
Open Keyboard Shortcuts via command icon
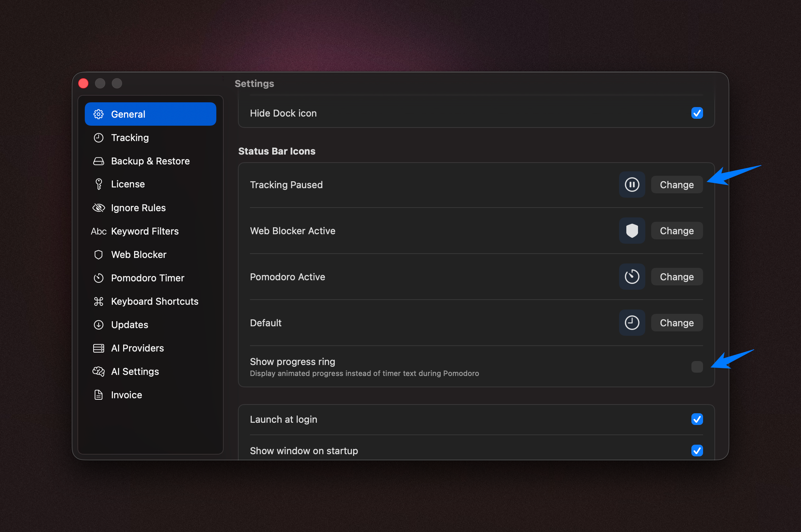99,301
